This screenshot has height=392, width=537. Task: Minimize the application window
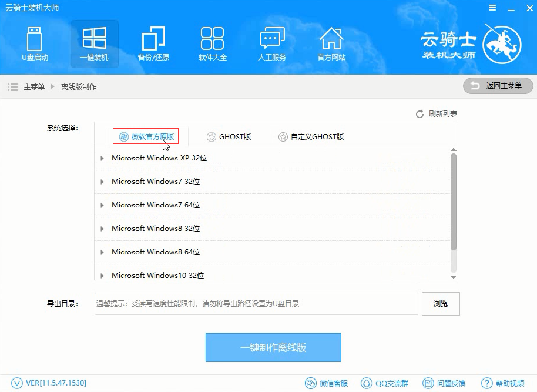511,9
